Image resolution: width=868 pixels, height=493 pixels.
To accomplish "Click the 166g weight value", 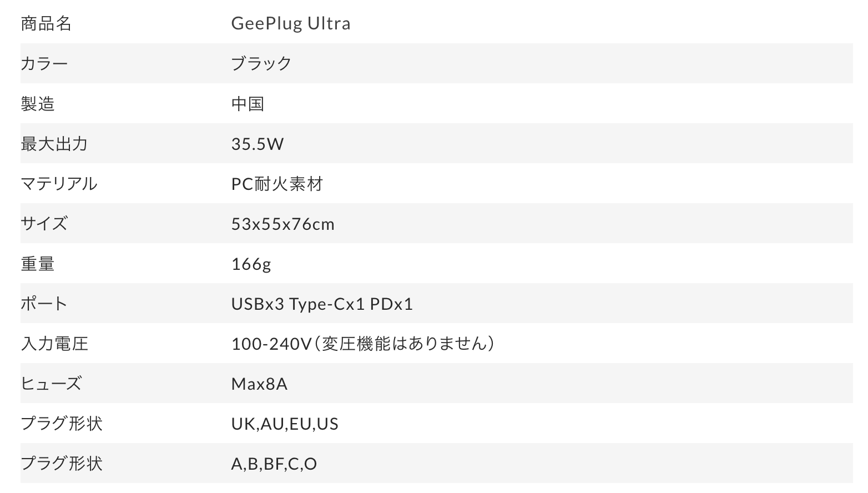I will tap(251, 264).
